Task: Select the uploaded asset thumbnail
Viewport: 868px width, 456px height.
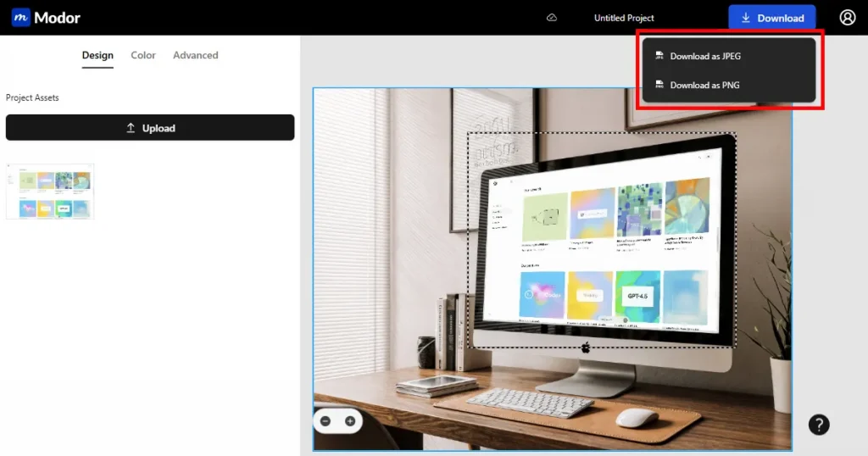Action: point(50,192)
